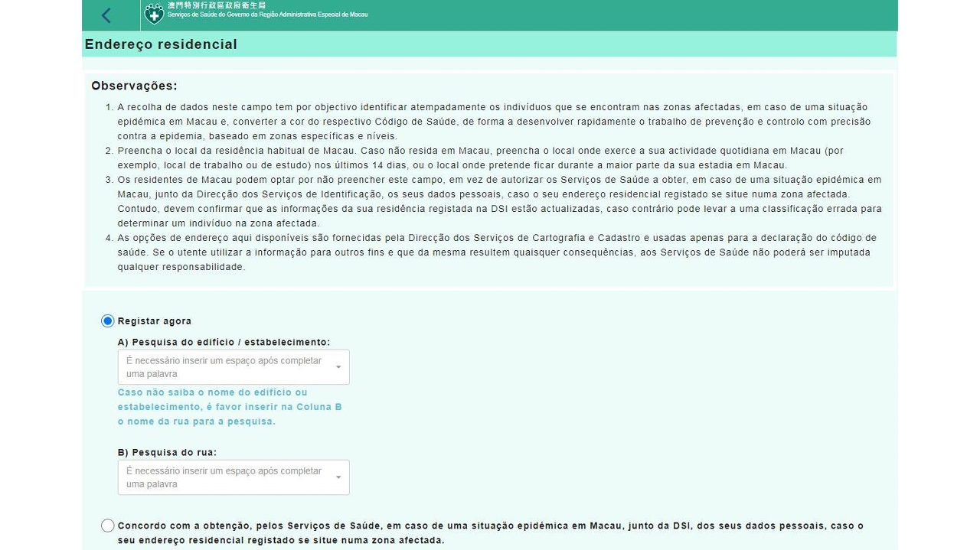Click the label 'B) Pesquisa do rua:'
This screenshot has height=550, width=980.
(x=167, y=453)
